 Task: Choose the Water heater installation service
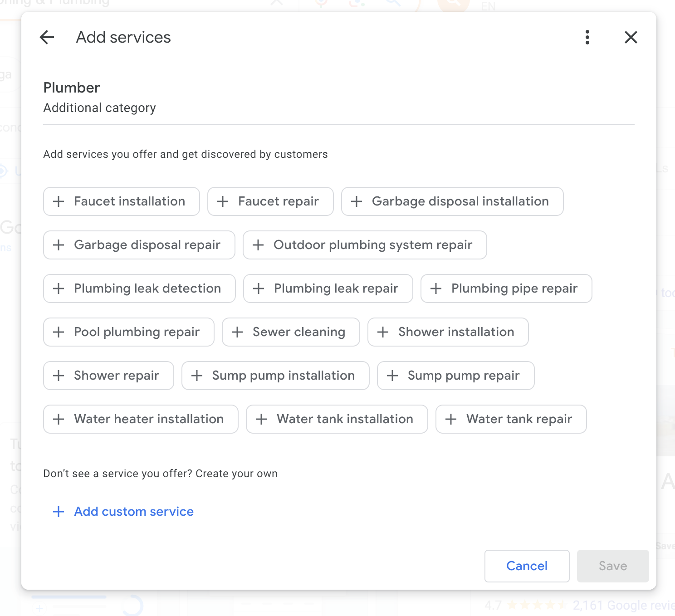141,419
